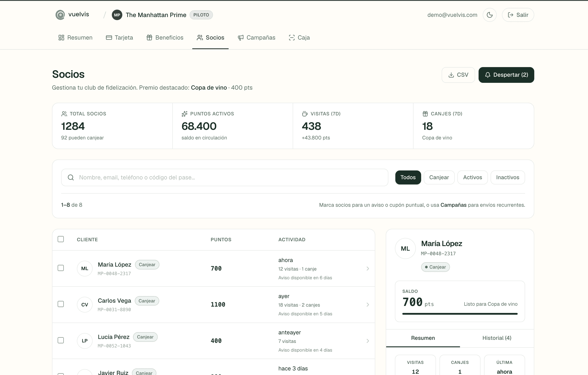
Task: Click the 1100 points value for Carlos Vega
Action: (218, 305)
